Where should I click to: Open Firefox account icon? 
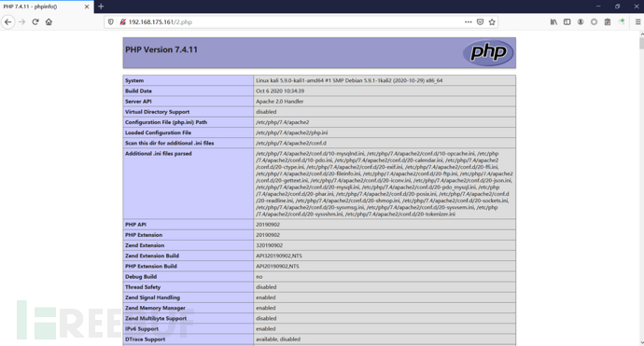(x=581, y=22)
